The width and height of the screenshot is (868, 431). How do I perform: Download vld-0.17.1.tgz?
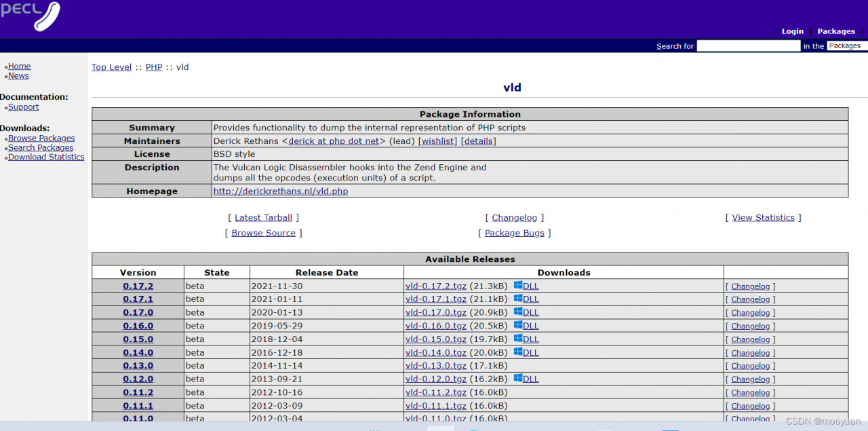(x=435, y=299)
